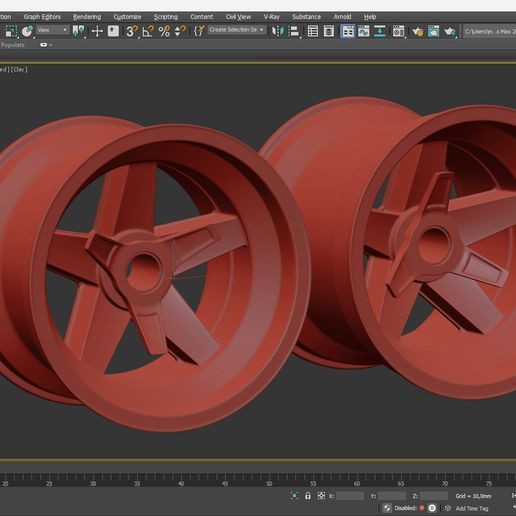
Task: Open Curve Editor
Action: pyautogui.click(x=364, y=31)
